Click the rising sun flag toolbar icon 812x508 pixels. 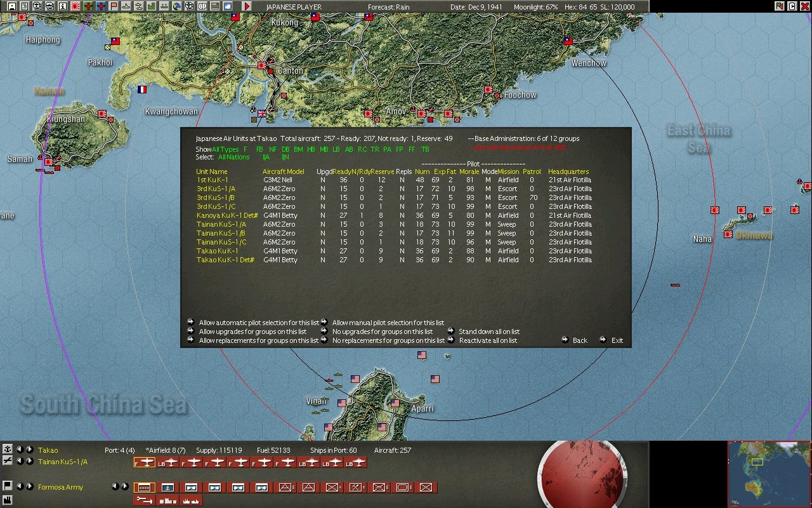75,6
